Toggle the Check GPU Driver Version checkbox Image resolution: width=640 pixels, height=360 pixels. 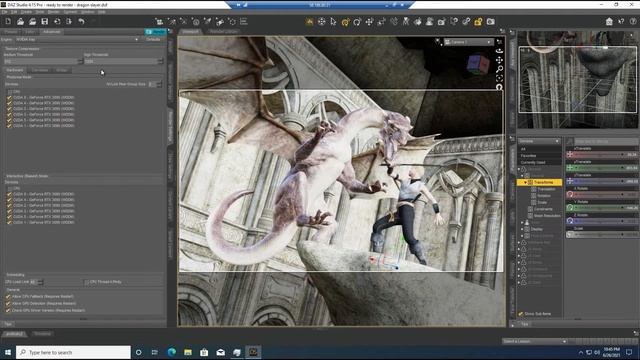pyautogui.click(x=8, y=310)
